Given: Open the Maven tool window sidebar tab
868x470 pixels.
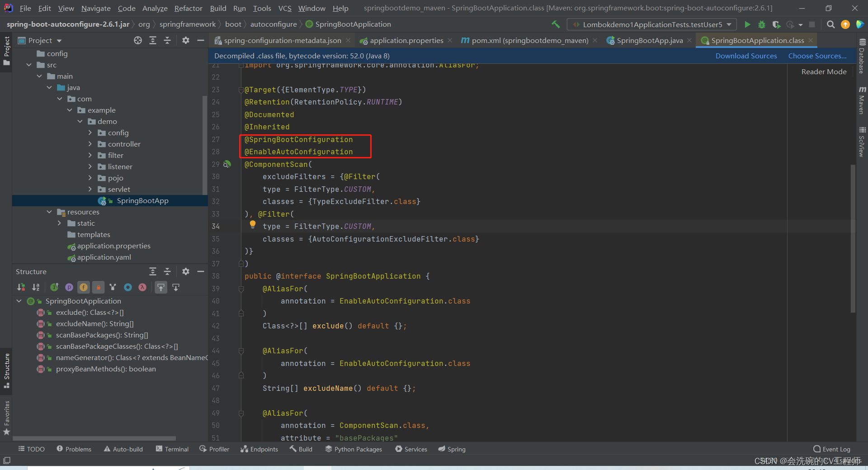Looking at the screenshot, I should (x=862, y=100).
